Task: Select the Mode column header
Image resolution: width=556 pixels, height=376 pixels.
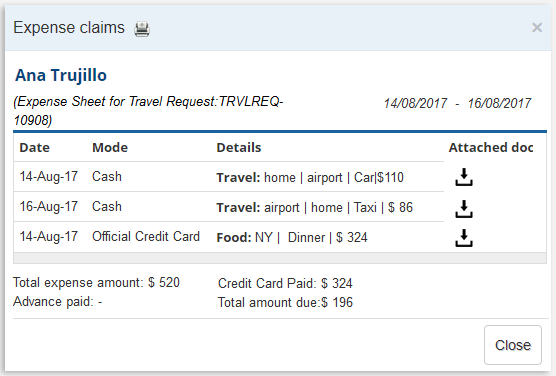Action: 110,148
